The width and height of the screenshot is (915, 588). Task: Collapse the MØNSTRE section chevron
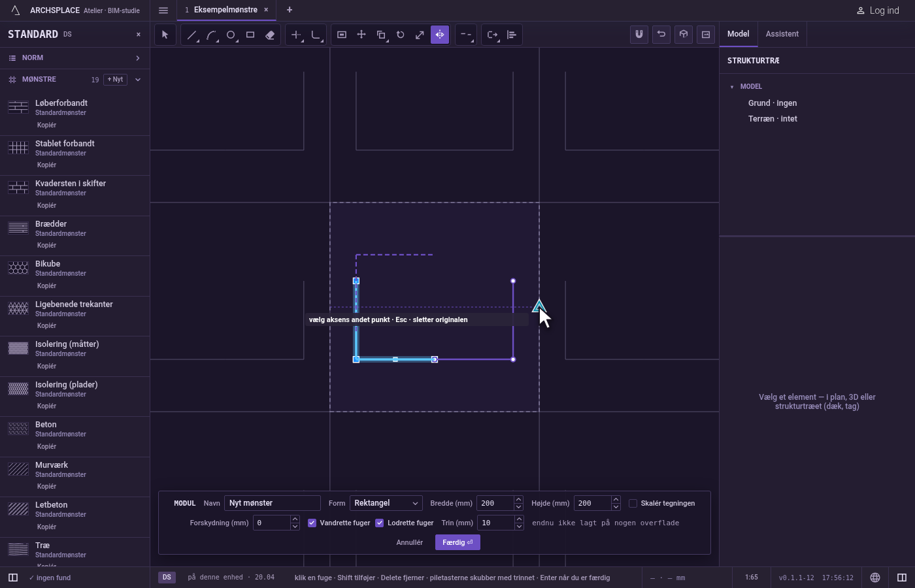[x=138, y=80]
